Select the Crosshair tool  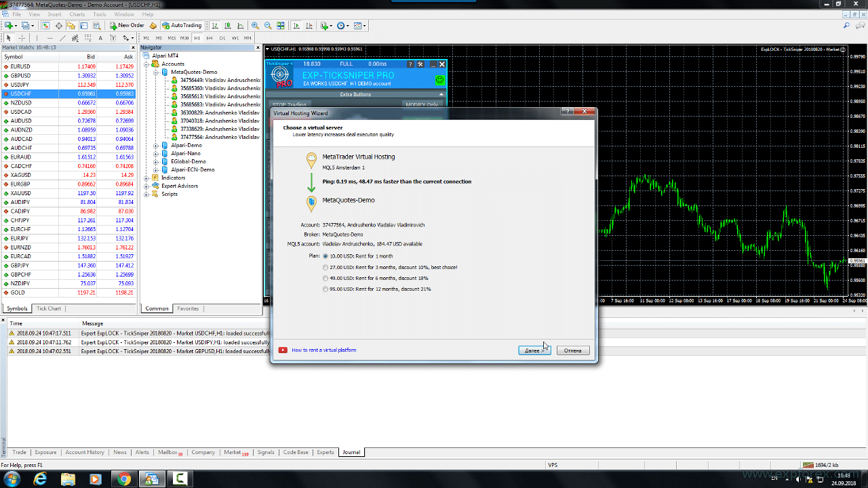(x=22, y=38)
